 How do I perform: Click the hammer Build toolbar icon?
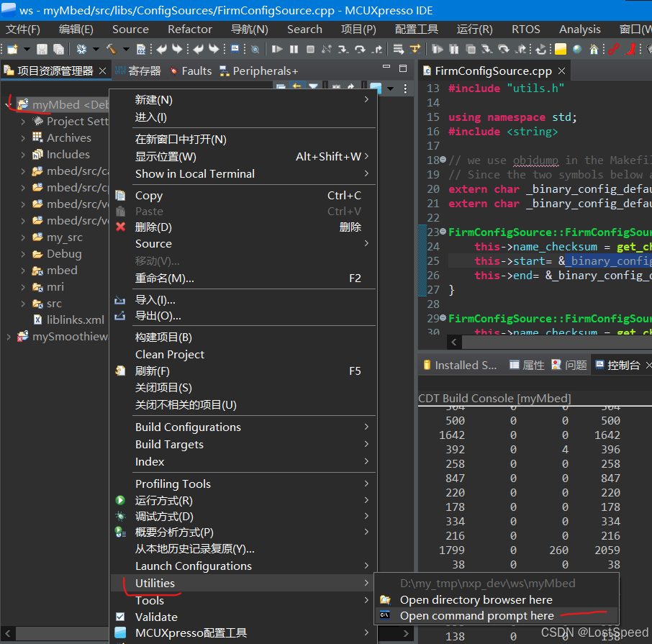tap(112, 49)
